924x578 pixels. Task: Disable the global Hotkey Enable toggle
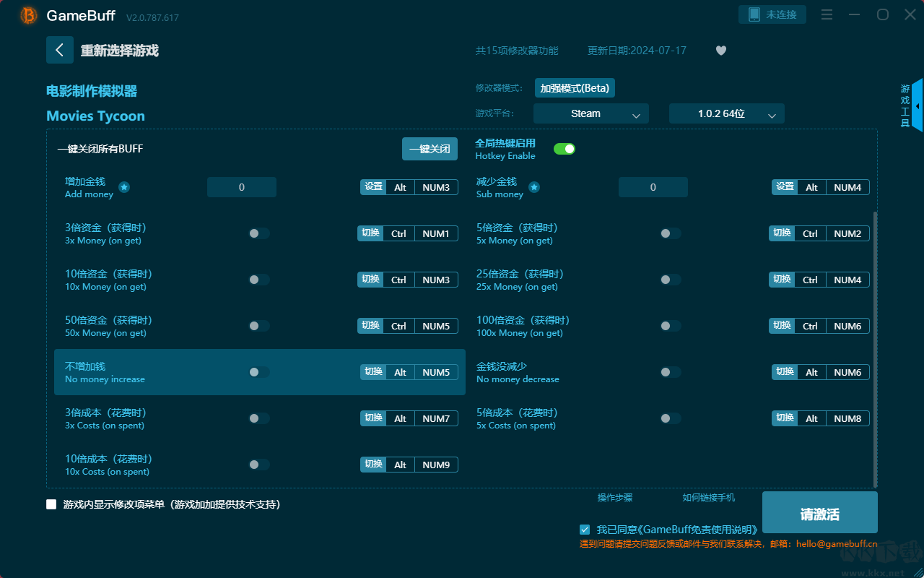[x=564, y=149]
